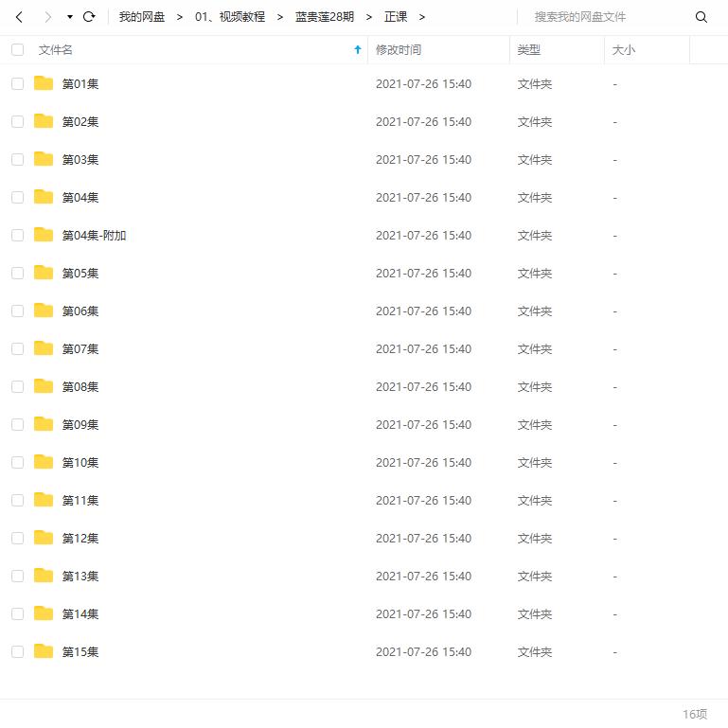Viewport: 728px width, 728px height.
Task: Select the 第12集 folder name
Action: tap(80, 539)
